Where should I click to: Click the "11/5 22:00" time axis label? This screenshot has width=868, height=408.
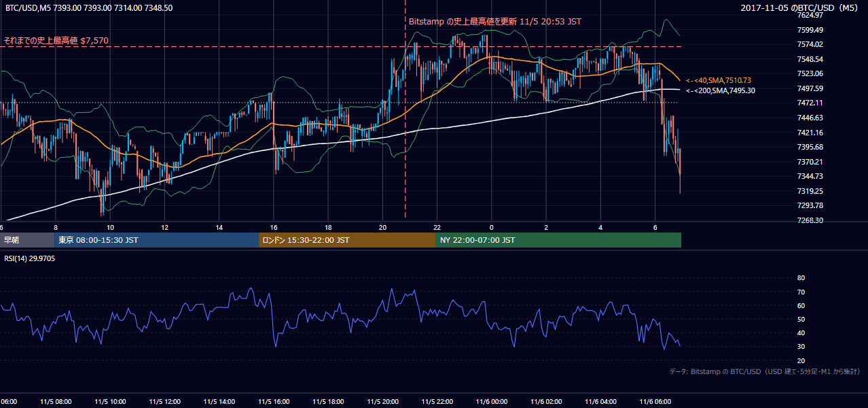pyautogui.click(x=437, y=402)
